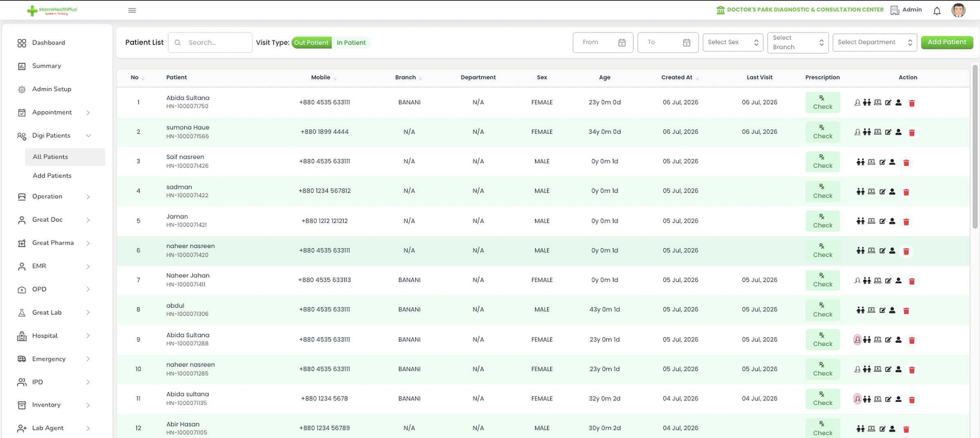Screen dimensions: 980x438
Task: Open the Select Branch dropdown
Action: (797, 42)
